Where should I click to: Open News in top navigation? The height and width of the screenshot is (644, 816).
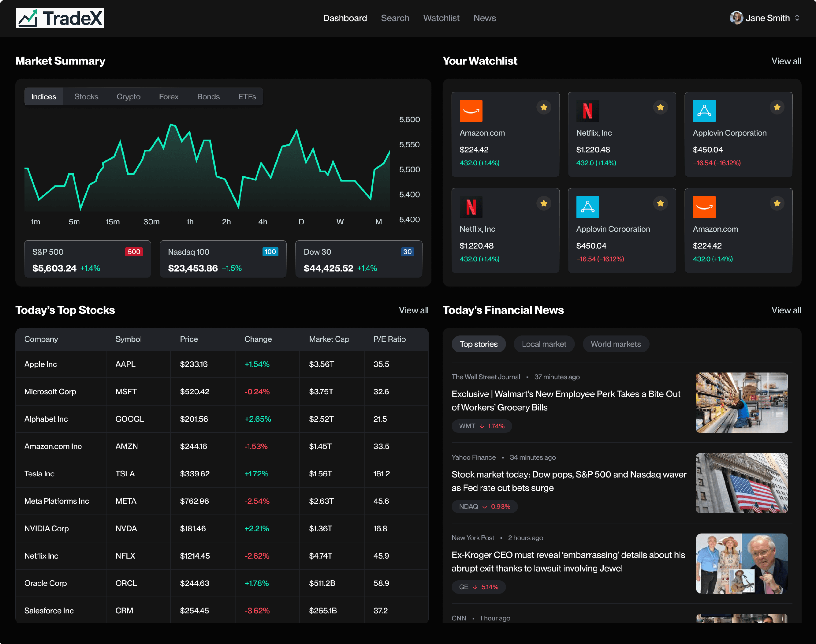(x=484, y=18)
